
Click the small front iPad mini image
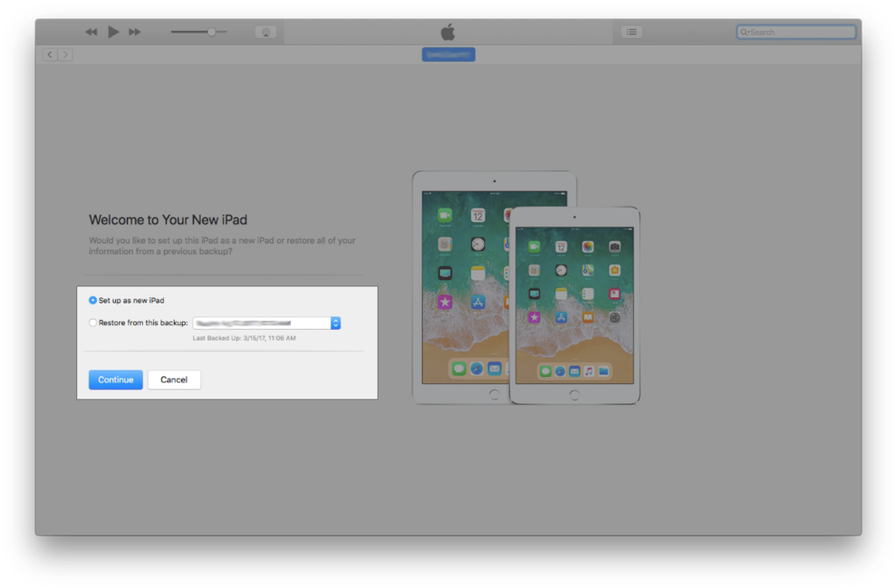point(574,305)
